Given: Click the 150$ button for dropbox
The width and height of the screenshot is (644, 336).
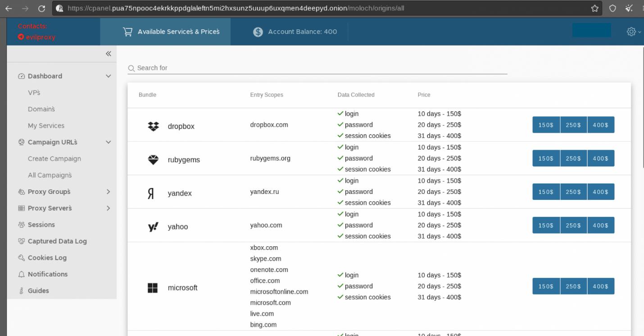Looking at the screenshot, I should tap(546, 125).
